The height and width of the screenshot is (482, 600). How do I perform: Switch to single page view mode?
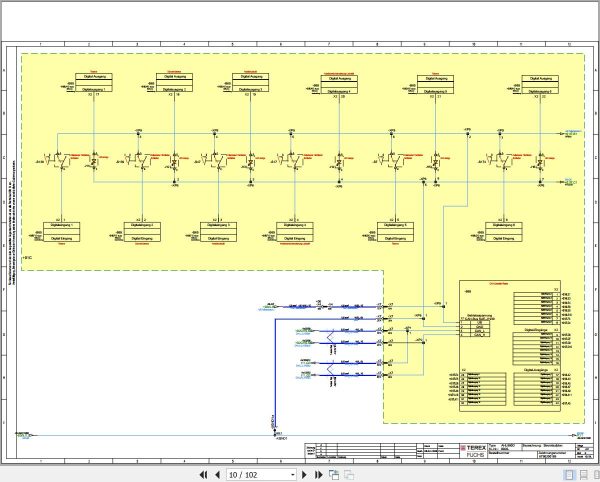[x=569, y=475]
